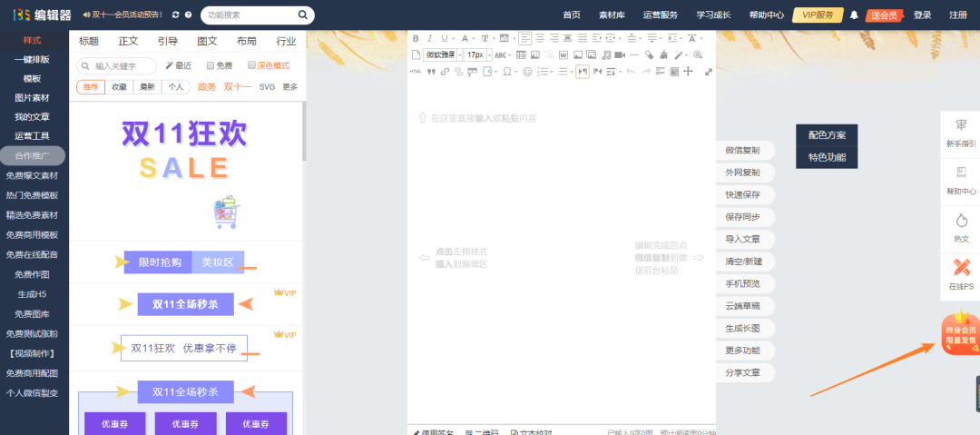
Task: Toggle bold text formatting
Action: coord(416,38)
